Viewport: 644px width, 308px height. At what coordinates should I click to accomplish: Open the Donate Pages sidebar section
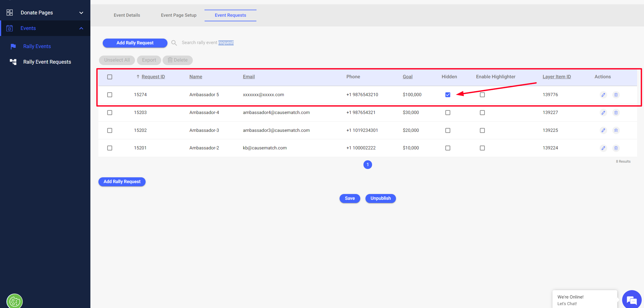45,13
